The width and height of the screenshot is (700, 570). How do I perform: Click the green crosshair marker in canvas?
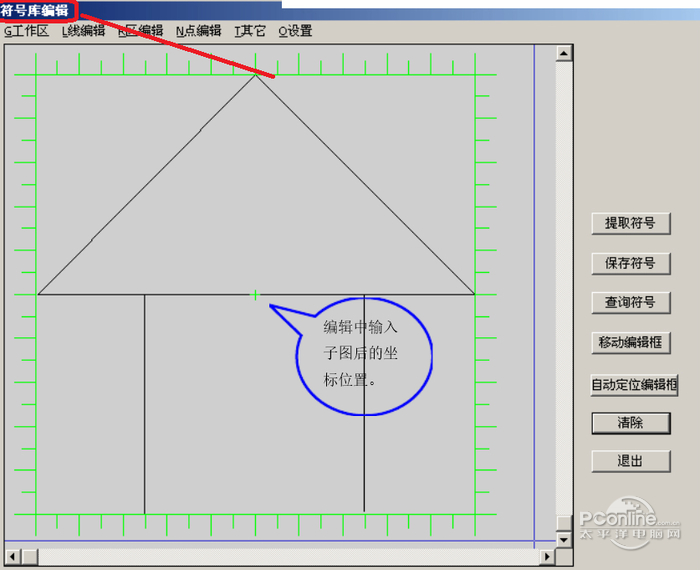(255, 295)
